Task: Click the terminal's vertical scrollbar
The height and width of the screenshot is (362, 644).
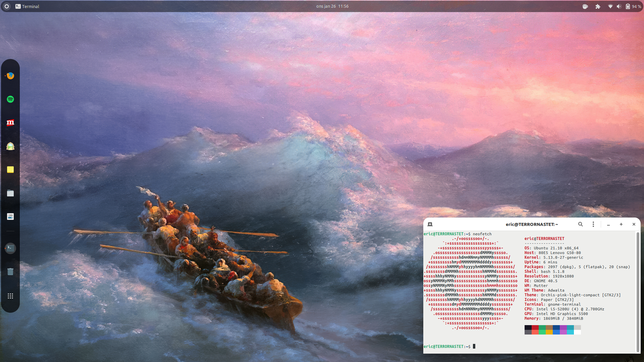Action: click(638, 292)
